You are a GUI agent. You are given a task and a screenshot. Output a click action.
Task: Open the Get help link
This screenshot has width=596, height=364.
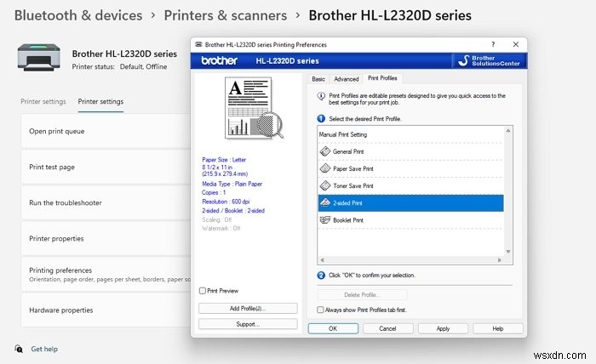coord(44,349)
